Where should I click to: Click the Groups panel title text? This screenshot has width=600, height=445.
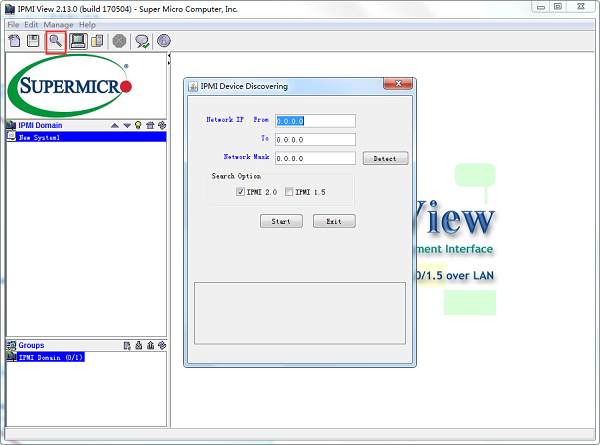click(x=31, y=346)
